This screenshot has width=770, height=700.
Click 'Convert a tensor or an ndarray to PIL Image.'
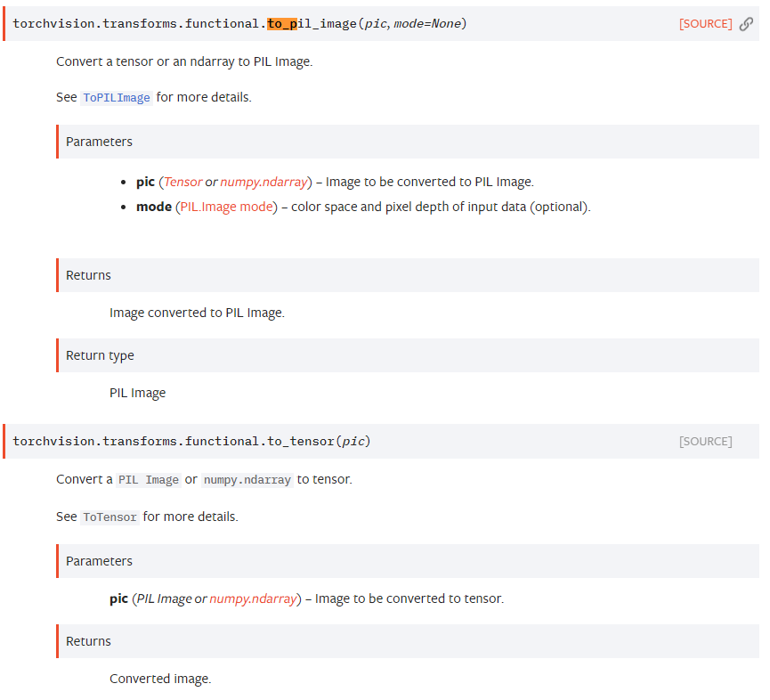click(x=184, y=61)
